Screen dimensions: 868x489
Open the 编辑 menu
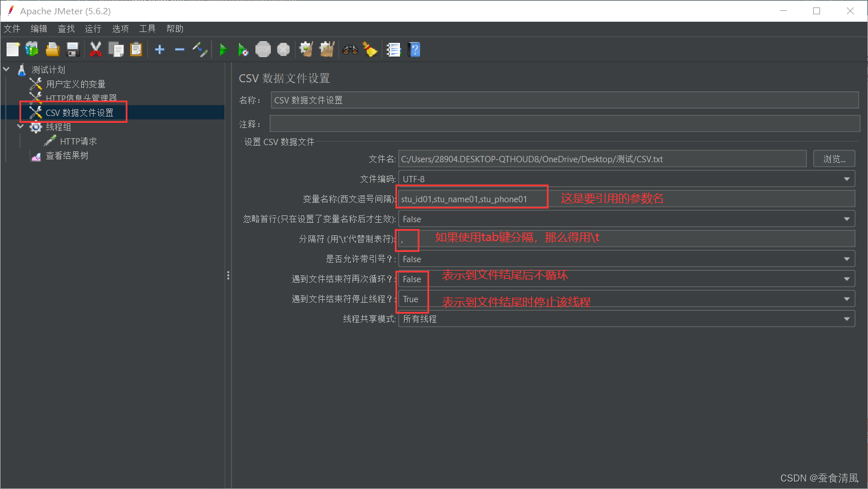pyautogui.click(x=39, y=29)
